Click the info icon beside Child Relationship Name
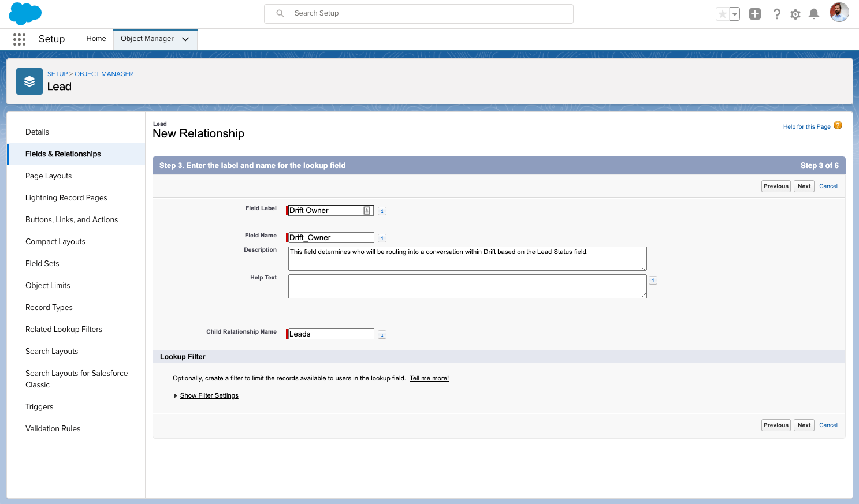 click(382, 335)
